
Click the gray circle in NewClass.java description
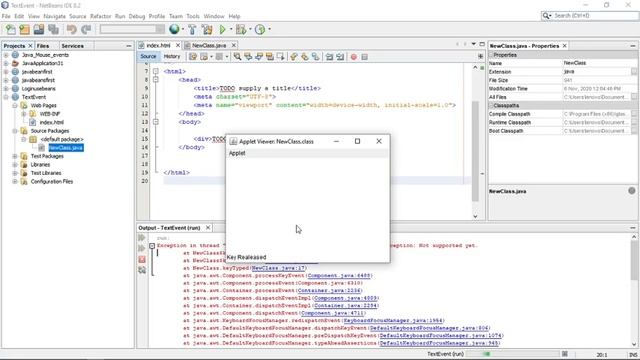[x=632, y=191]
